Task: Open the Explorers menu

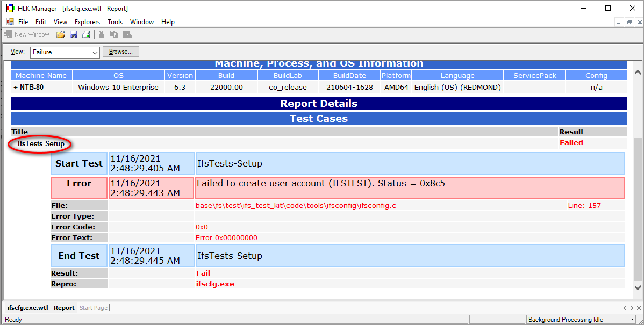Action: click(87, 22)
